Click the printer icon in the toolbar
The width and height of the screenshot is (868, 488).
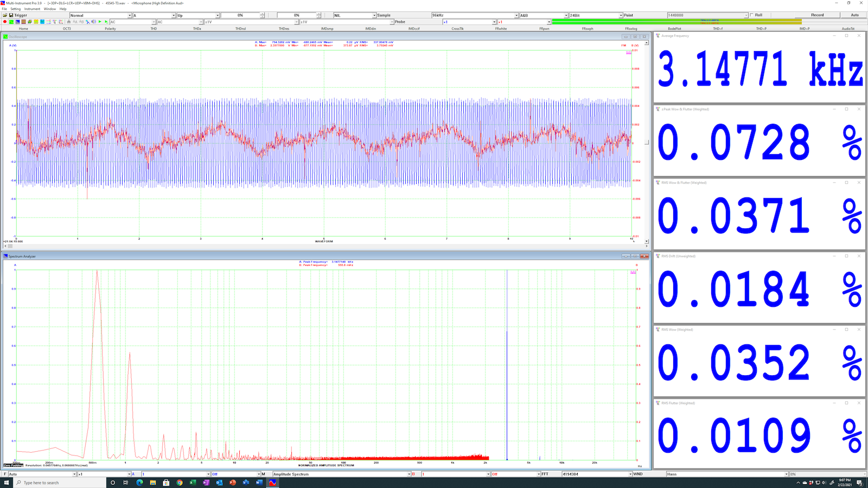tap(69, 22)
